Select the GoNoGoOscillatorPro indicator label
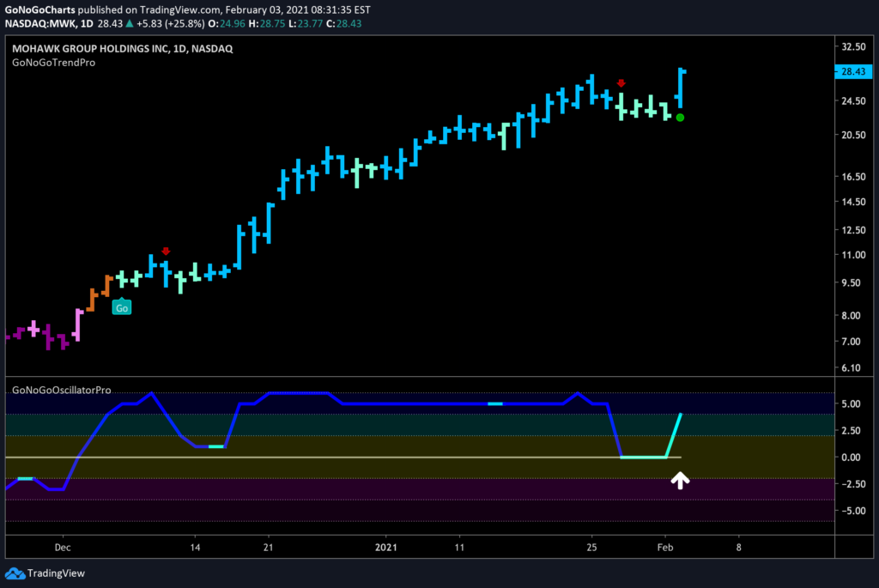Image resolution: width=879 pixels, height=588 pixels. tap(62, 390)
